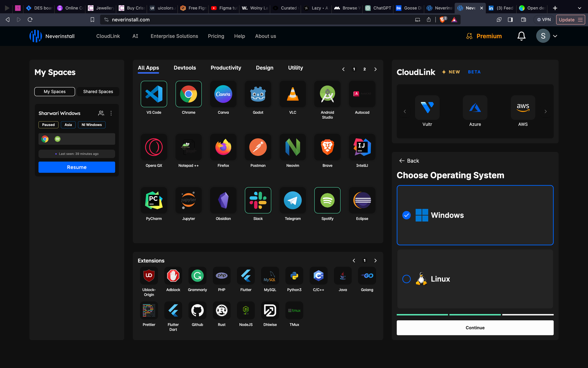Screen dimensions: 588x368
Task: Add the Github extension
Action: [x=197, y=311]
